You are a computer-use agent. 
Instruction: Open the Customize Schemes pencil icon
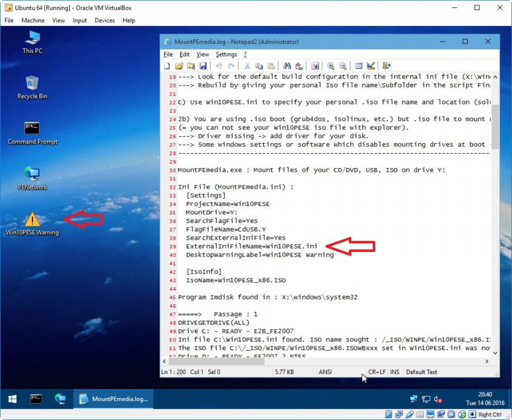(x=371, y=66)
